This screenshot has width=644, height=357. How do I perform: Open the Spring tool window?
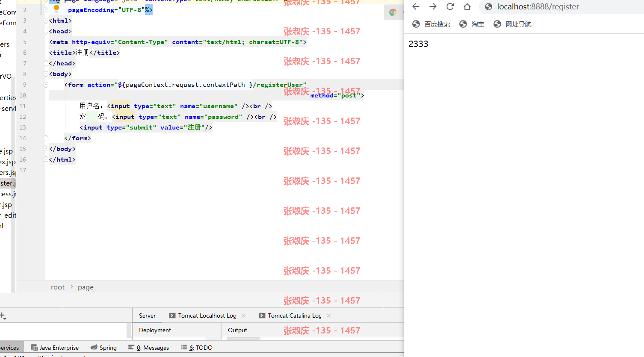pyautogui.click(x=104, y=348)
